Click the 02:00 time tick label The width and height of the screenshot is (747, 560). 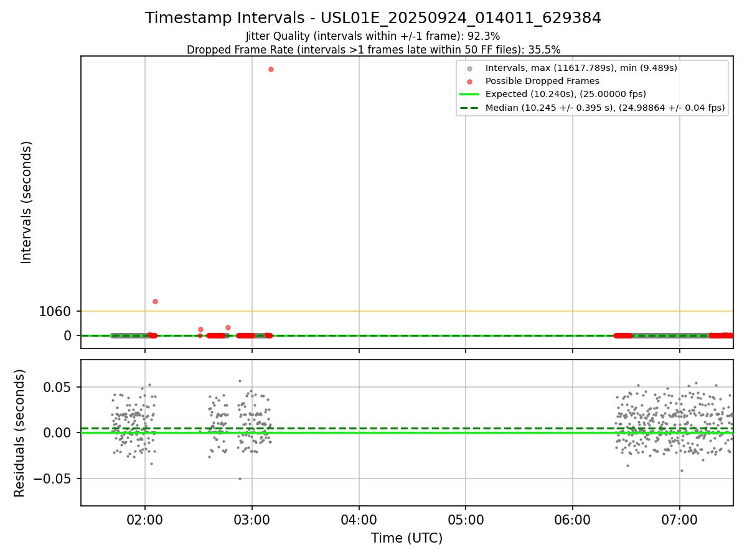(145, 519)
